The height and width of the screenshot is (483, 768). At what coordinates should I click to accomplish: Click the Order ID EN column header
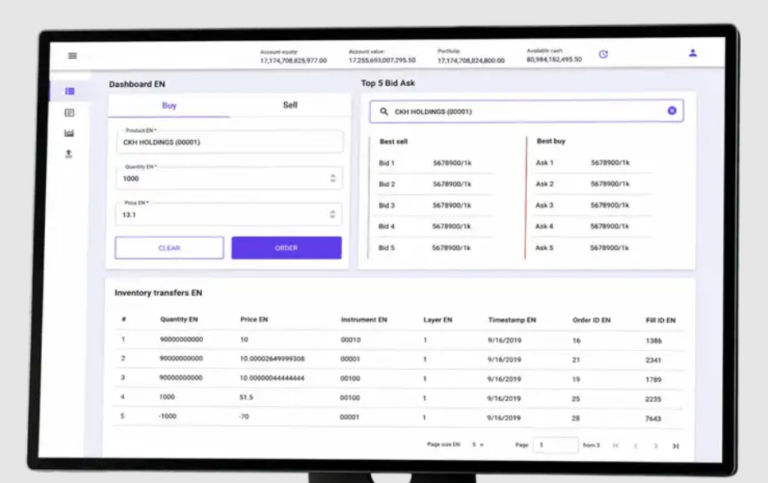tap(591, 320)
